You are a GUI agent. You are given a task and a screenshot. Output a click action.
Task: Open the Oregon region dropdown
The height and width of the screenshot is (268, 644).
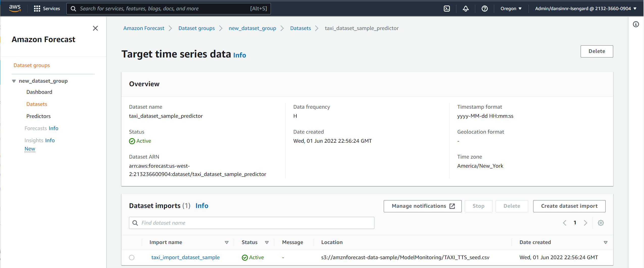click(511, 9)
